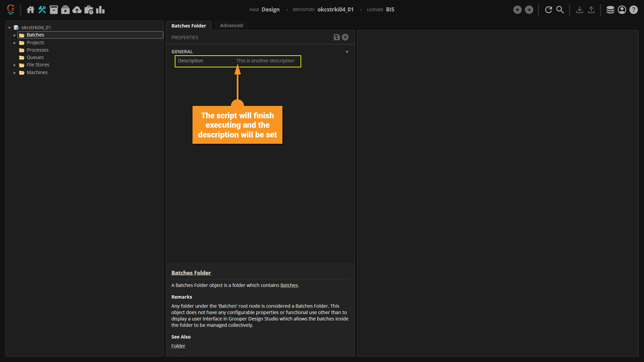Open the user account icon
644x362 pixels.
622,10
